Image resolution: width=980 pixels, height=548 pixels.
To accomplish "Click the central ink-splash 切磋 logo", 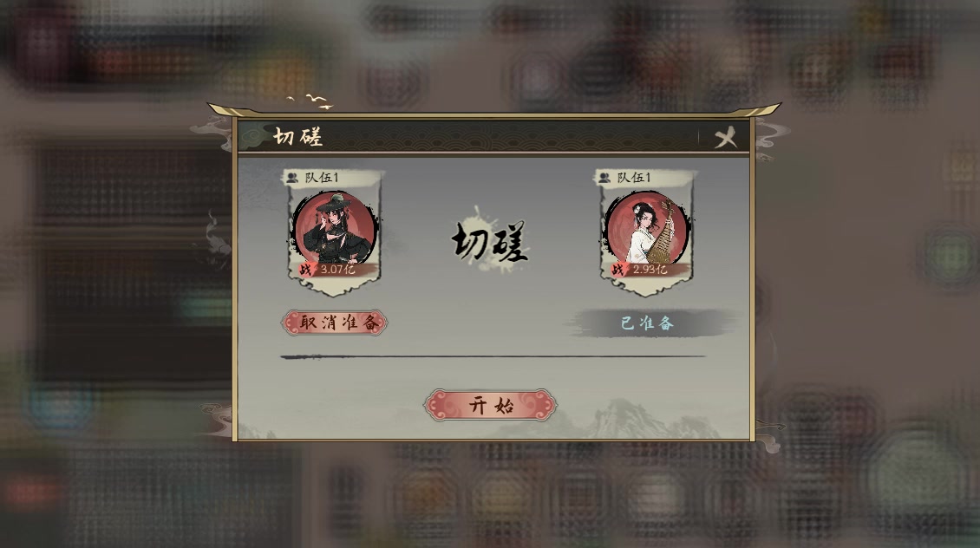I will click(x=490, y=240).
